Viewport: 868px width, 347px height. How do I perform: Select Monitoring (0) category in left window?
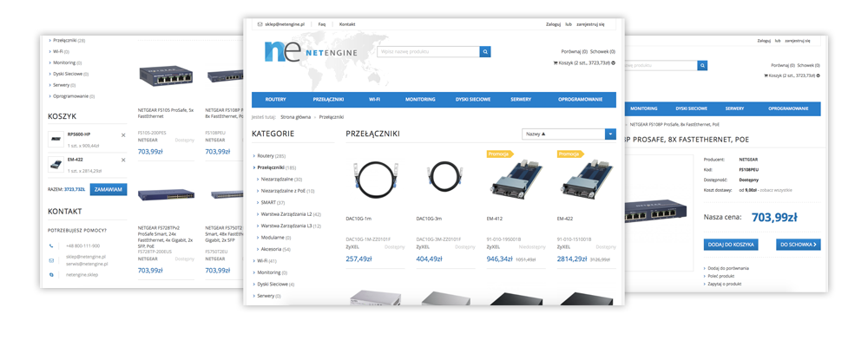pyautogui.click(x=67, y=62)
